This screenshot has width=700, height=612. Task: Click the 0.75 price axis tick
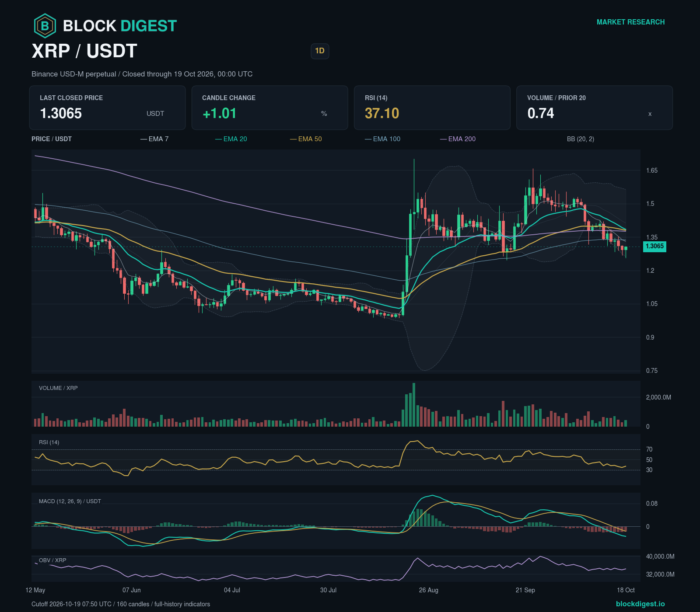(x=652, y=371)
